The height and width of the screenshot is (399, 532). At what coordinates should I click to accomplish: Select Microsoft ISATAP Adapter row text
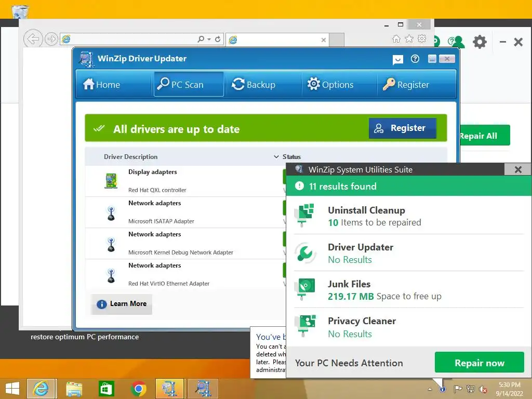click(x=161, y=221)
